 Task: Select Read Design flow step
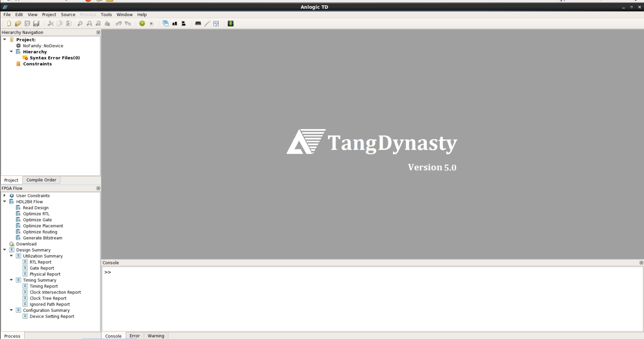36,208
